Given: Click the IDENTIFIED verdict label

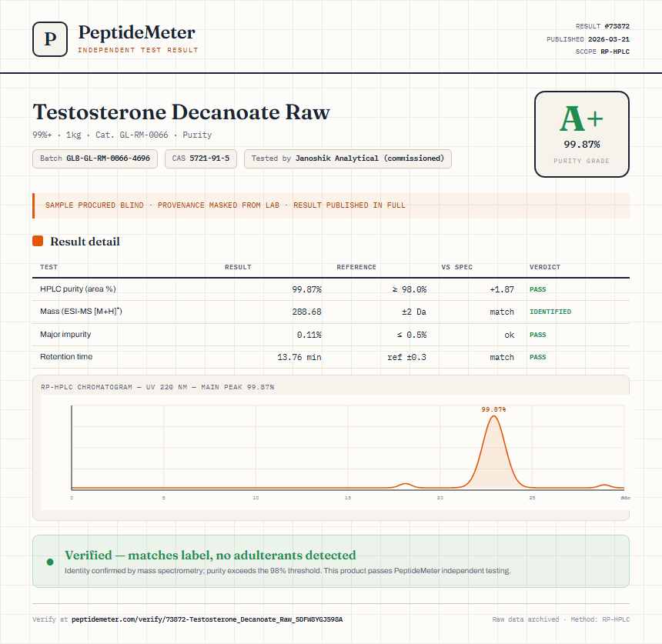Looking at the screenshot, I should coord(550,312).
